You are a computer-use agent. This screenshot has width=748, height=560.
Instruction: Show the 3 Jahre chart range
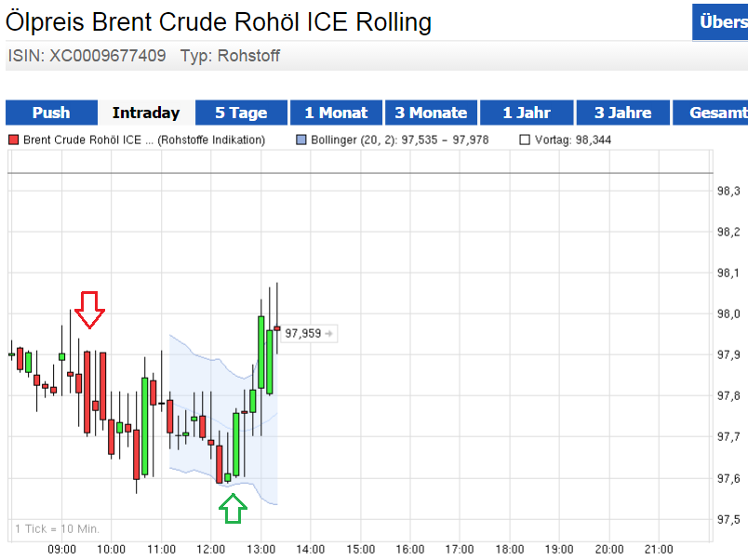pos(622,113)
